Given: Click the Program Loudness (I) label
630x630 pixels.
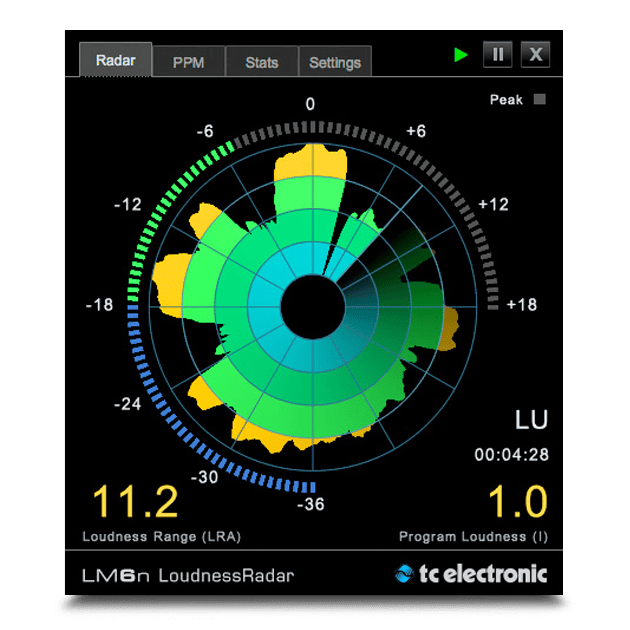Looking at the screenshot, I should click(x=473, y=536).
